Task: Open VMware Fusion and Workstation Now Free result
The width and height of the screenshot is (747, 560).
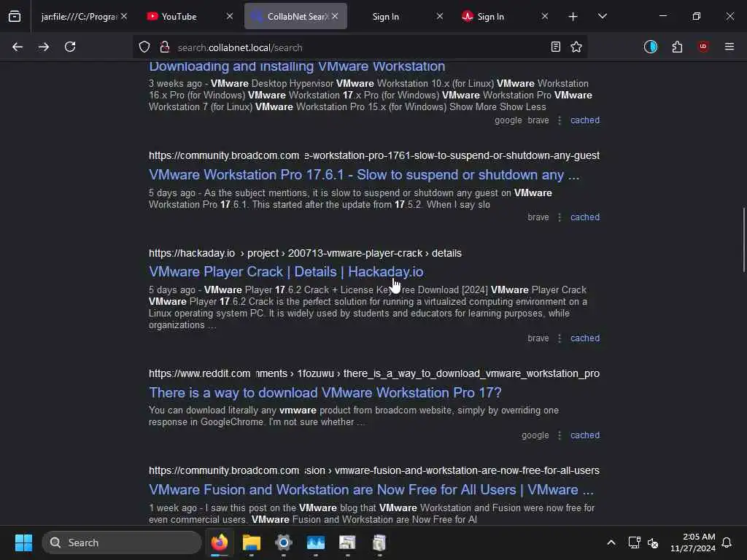Action: [x=371, y=489]
